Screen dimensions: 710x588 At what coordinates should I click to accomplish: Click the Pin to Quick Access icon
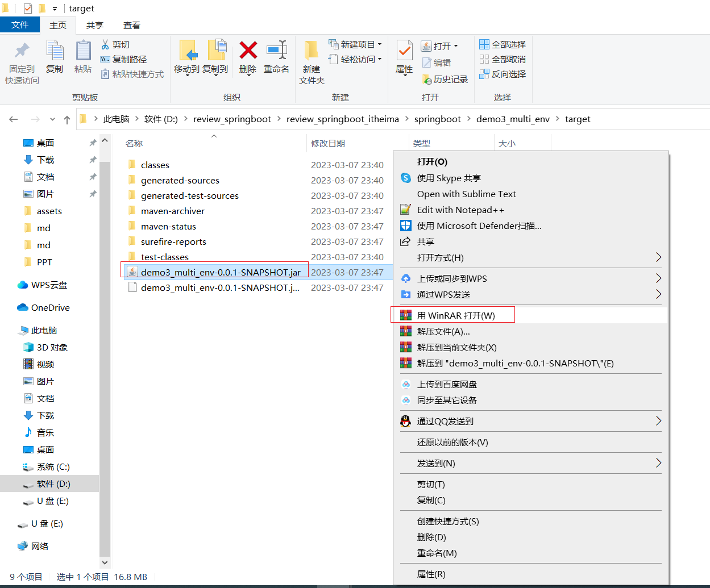click(22, 51)
